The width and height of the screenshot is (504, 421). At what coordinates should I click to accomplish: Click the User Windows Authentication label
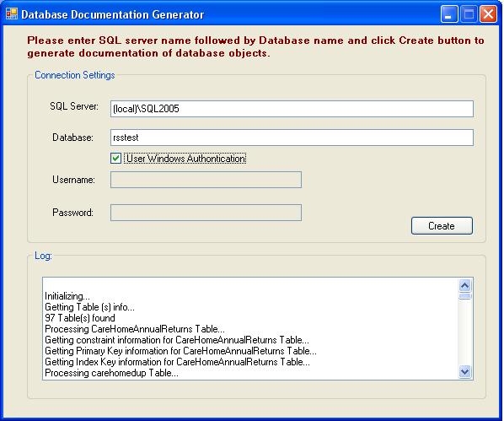[185, 159]
